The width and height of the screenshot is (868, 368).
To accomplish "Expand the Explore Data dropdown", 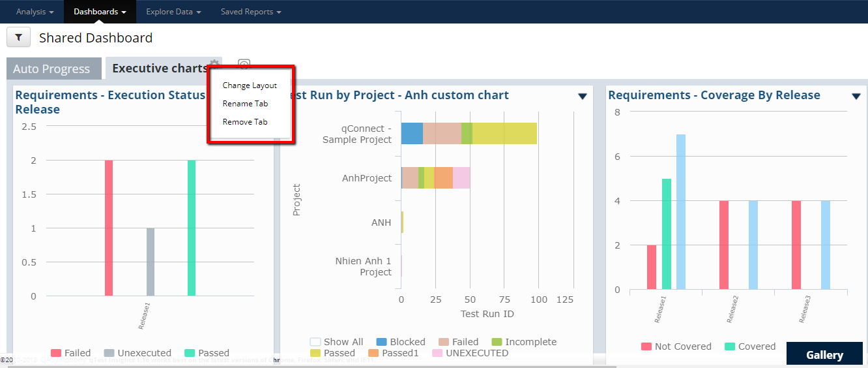I will (173, 12).
